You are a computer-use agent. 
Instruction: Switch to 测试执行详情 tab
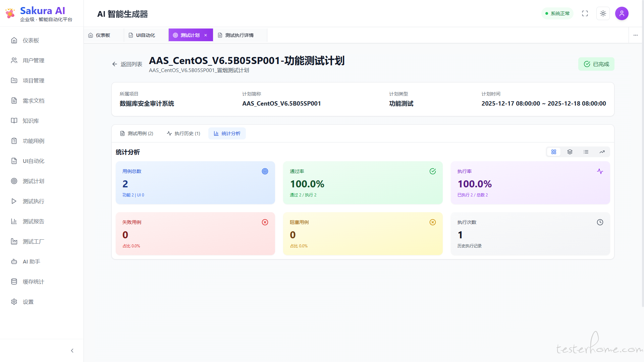click(239, 35)
